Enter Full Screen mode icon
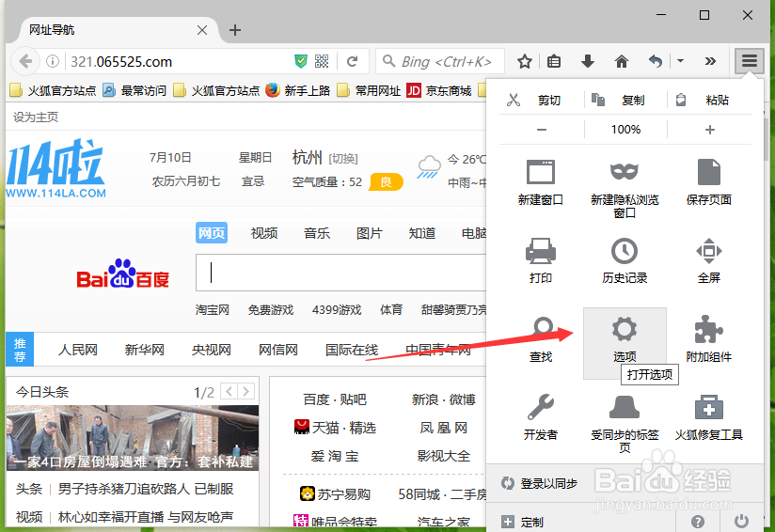The width and height of the screenshot is (775, 532). click(708, 250)
